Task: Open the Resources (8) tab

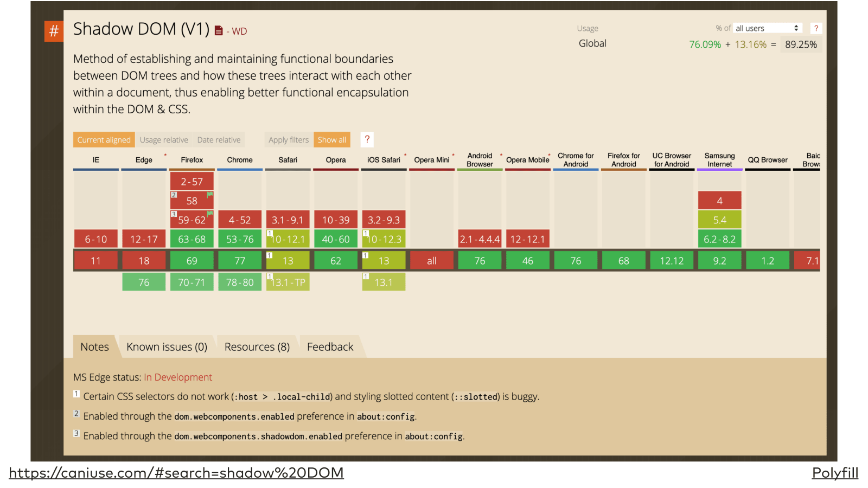Action: [257, 346]
